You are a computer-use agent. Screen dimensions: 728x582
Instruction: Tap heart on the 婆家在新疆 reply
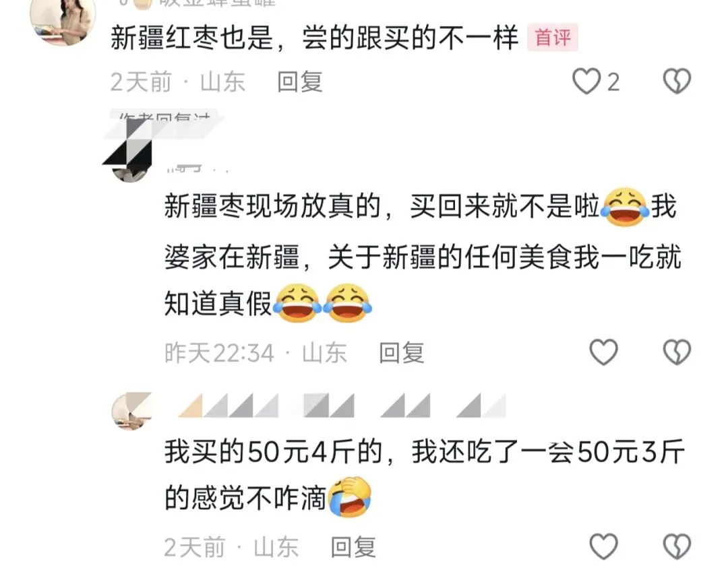(x=603, y=352)
